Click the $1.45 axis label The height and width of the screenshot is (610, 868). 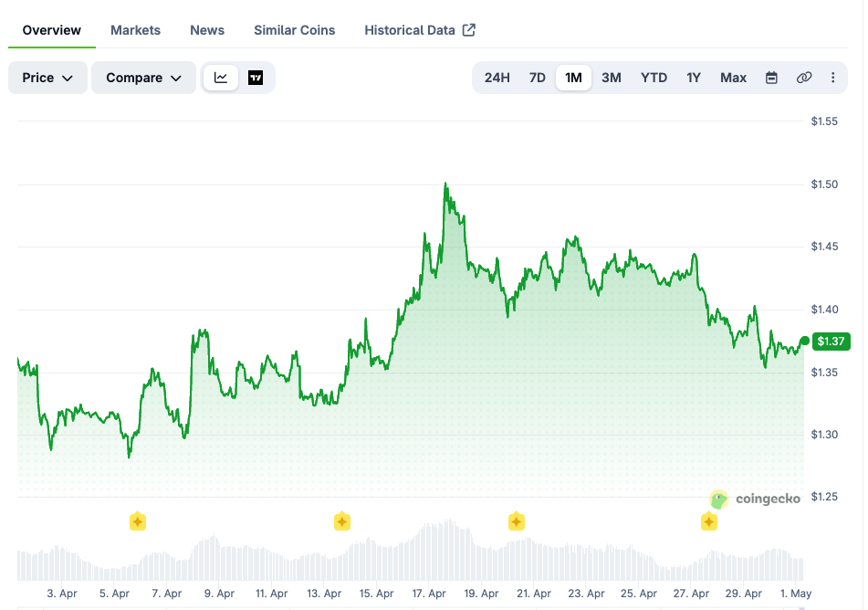click(x=824, y=247)
